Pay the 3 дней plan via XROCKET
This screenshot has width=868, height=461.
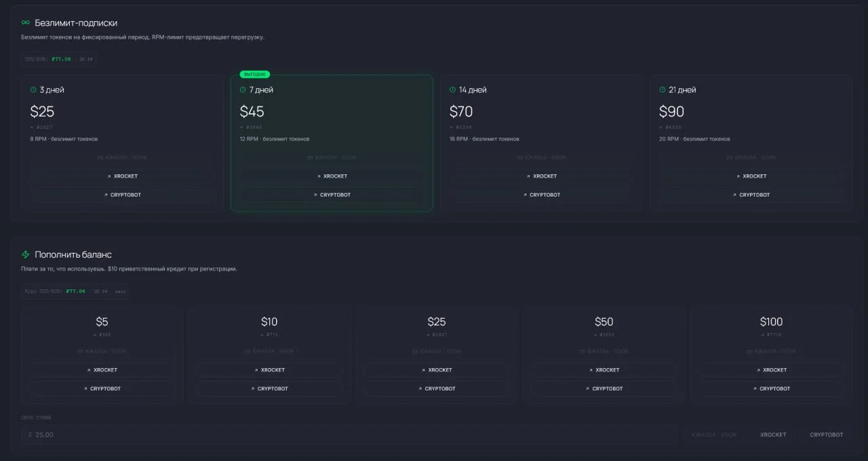(122, 176)
